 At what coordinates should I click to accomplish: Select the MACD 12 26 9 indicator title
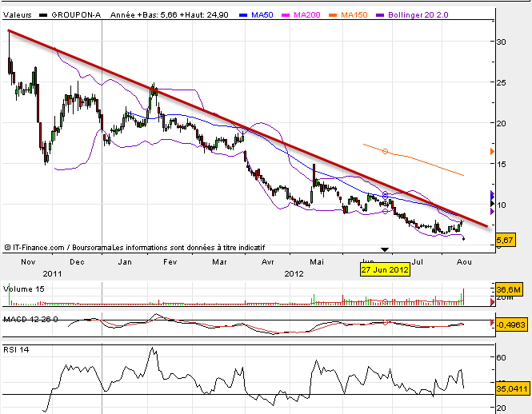point(31,320)
